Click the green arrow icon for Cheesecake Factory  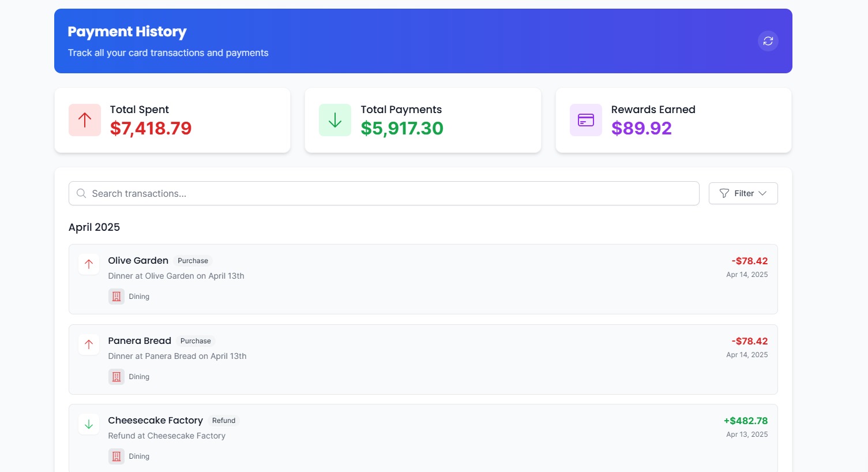pyautogui.click(x=89, y=424)
